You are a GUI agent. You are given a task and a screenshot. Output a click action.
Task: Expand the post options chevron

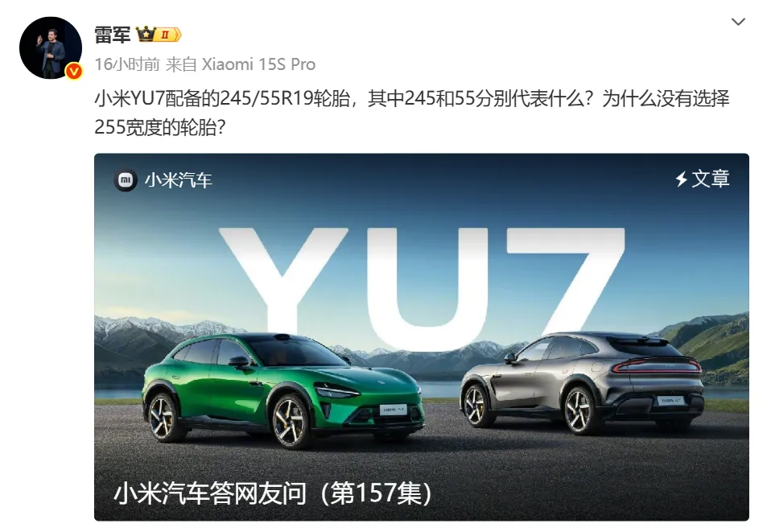[738, 22]
